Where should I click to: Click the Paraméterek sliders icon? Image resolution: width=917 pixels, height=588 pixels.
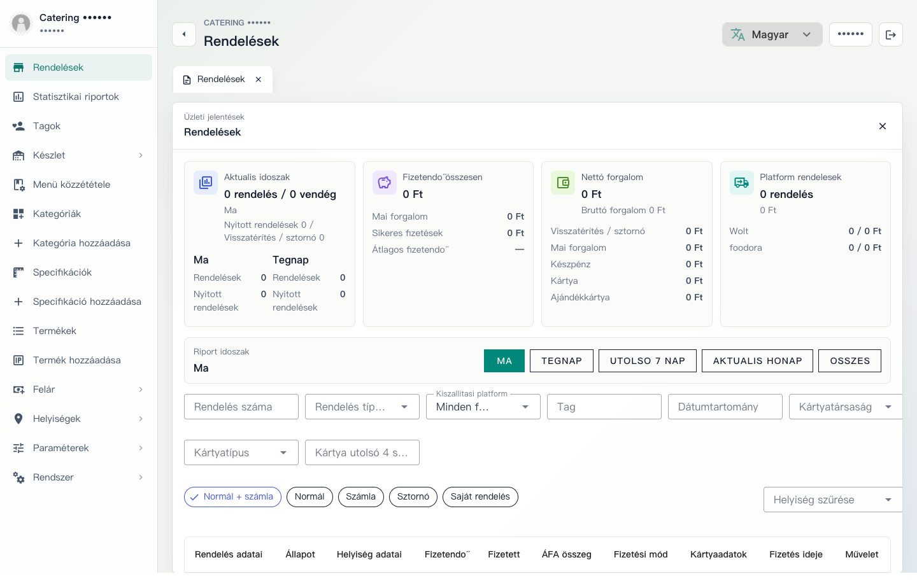click(x=18, y=448)
